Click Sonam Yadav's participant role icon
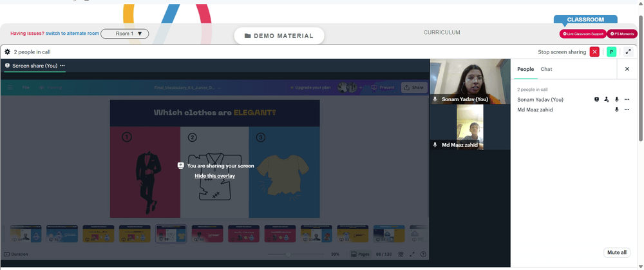The width and height of the screenshot is (644, 270). [607, 99]
